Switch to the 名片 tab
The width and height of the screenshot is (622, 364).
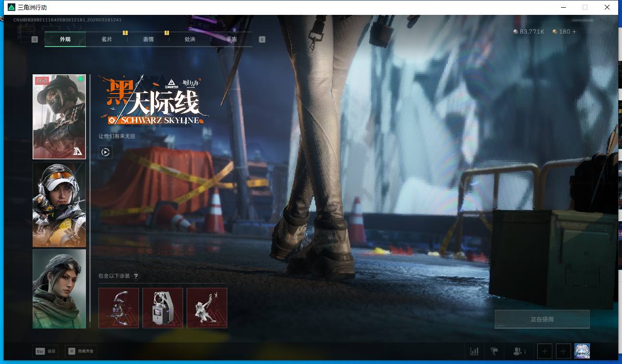point(107,39)
